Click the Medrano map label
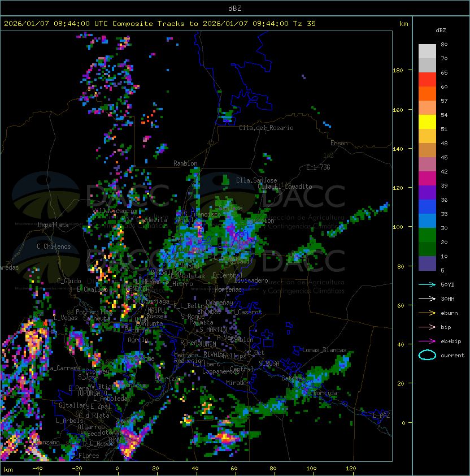 [x=186, y=355]
